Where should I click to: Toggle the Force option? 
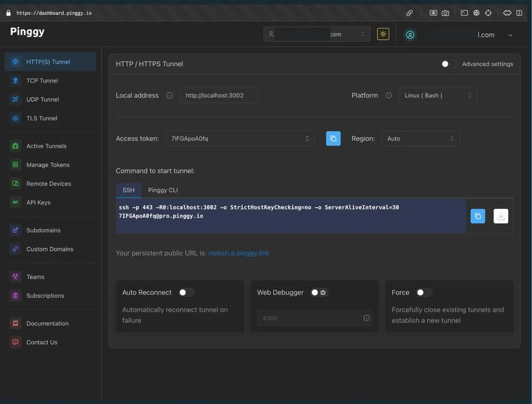click(x=424, y=293)
